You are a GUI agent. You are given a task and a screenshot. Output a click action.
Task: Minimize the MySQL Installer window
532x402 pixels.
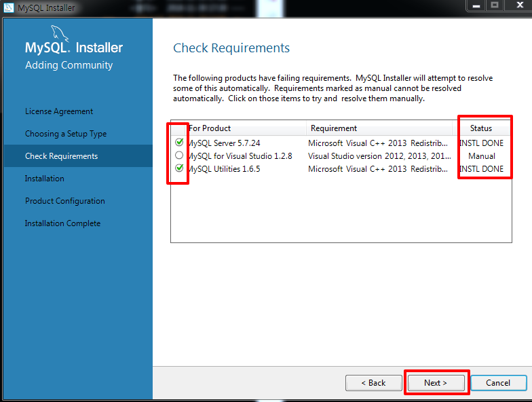tap(476, 5)
